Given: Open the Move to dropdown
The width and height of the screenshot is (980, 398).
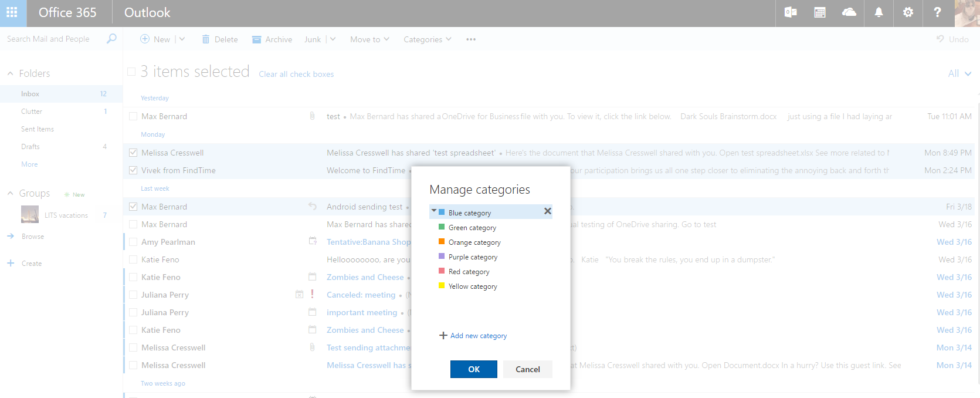Looking at the screenshot, I should (369, 39).
